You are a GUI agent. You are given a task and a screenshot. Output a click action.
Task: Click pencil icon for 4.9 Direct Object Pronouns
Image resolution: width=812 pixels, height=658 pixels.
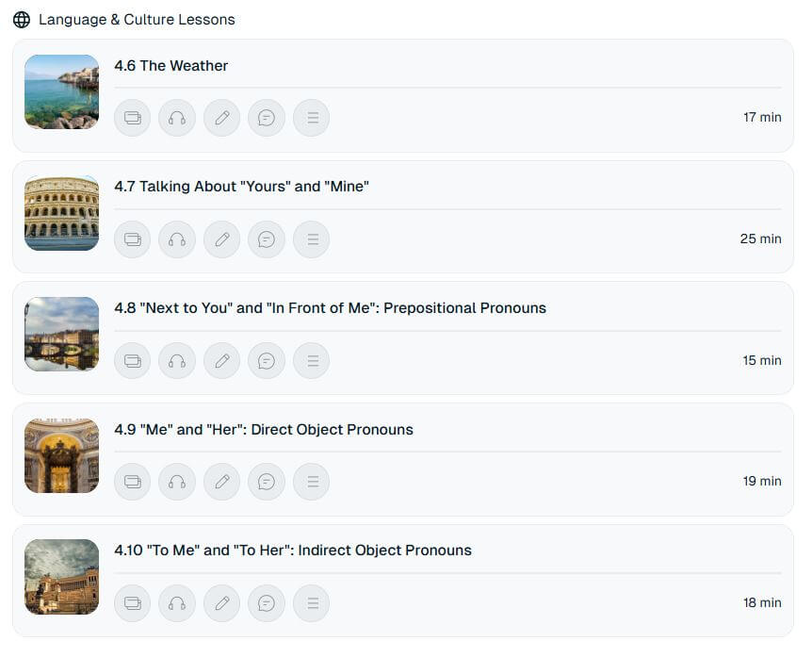[222, 482]
